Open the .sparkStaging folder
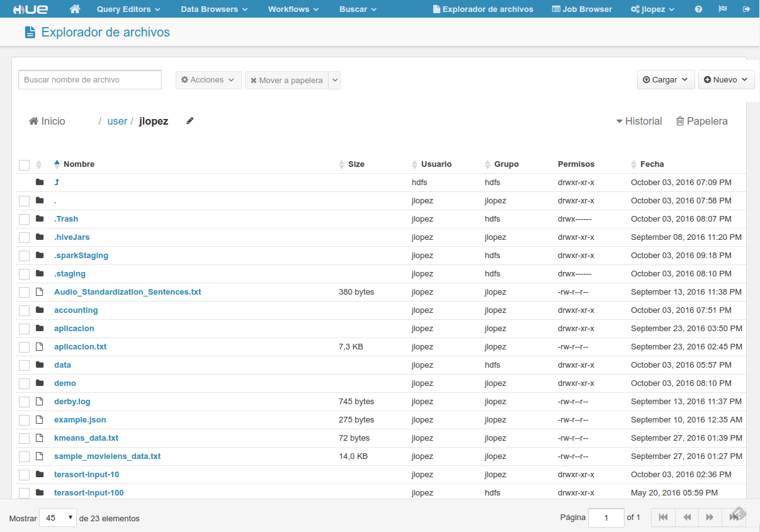This screenshot has height=532, width=760. pyautogui.click(x=81, y=256)
